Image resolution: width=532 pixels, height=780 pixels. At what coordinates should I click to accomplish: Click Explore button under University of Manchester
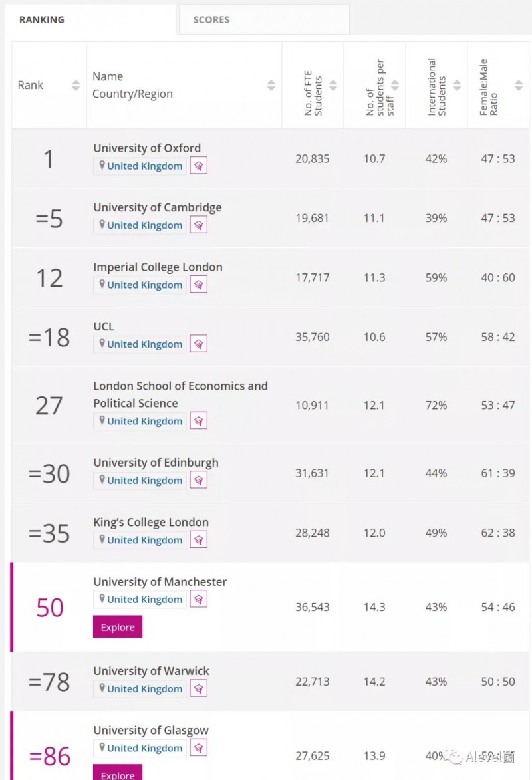point(118,627)
